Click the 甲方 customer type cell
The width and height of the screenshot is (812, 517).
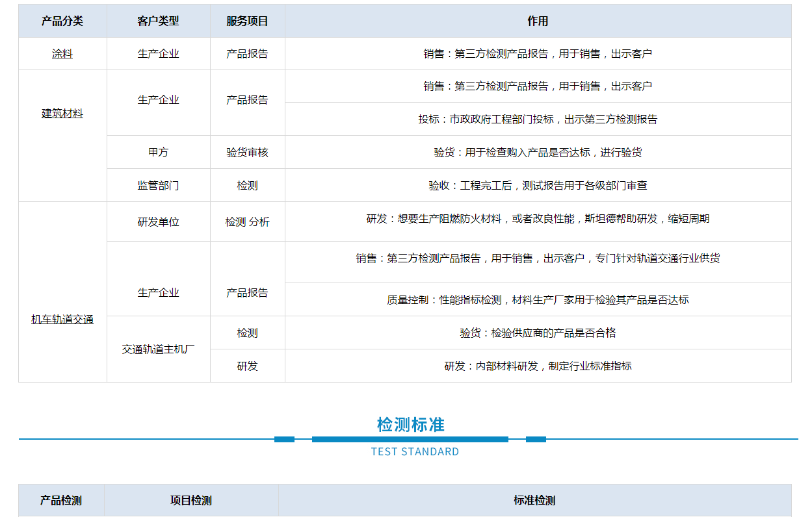(x=158, y=153)
